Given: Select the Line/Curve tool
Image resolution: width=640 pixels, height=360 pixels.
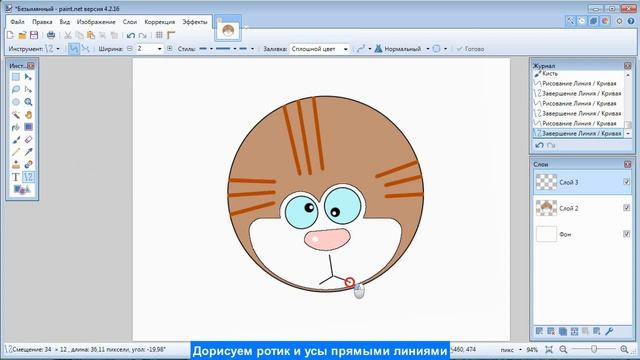Looking at the screenshot, I should tap(28, 177).
